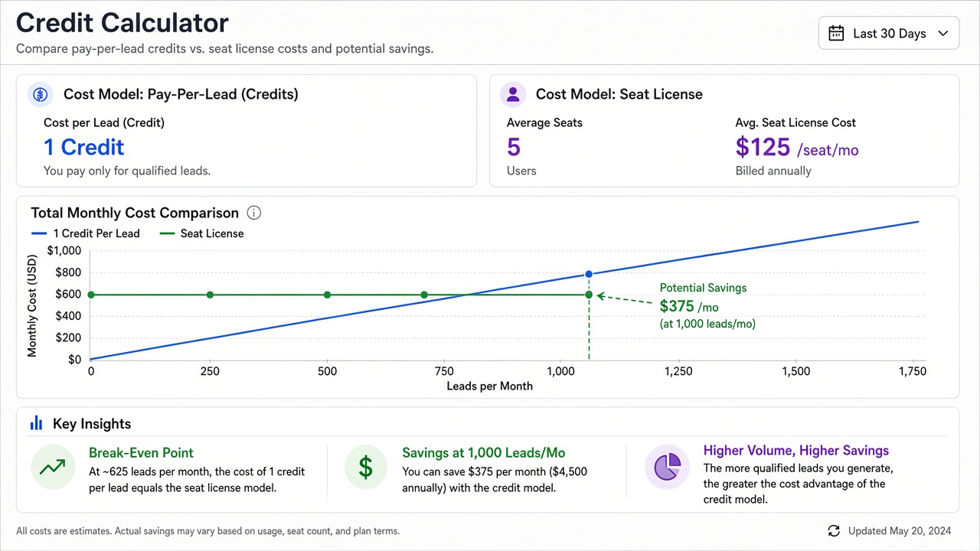Click the dollar coin icon for Pay-Per-Lead model

click(40, 95)
